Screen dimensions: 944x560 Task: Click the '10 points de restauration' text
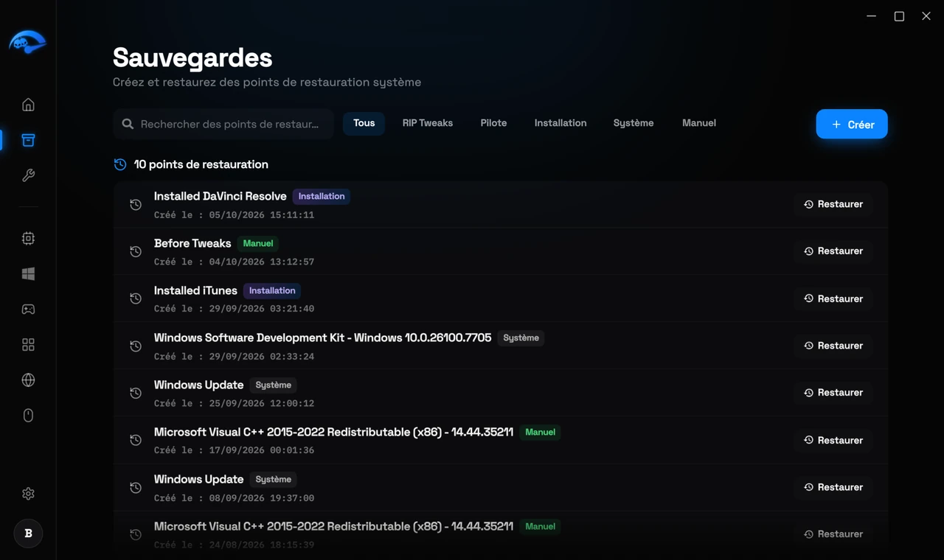click(201, 164)
